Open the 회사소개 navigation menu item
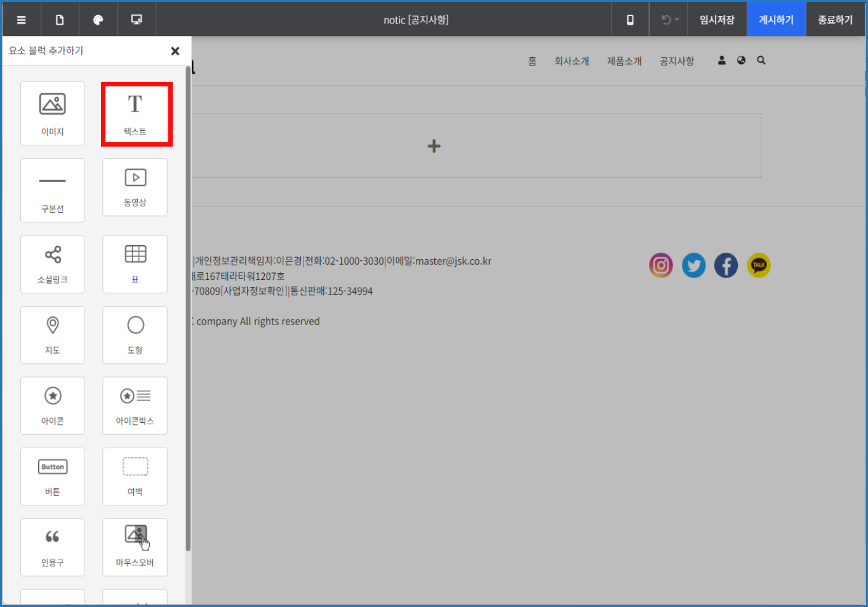The height and width of the screenshot is (607, 868). tap(571, 61)
